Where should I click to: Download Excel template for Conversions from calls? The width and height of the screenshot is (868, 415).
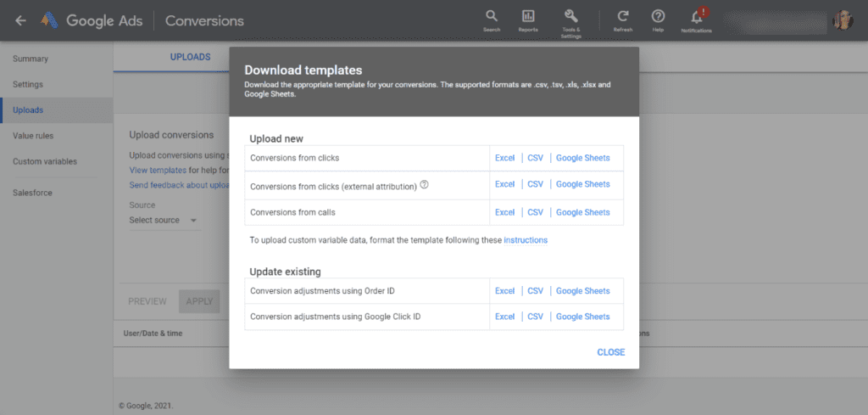(505, 212)
